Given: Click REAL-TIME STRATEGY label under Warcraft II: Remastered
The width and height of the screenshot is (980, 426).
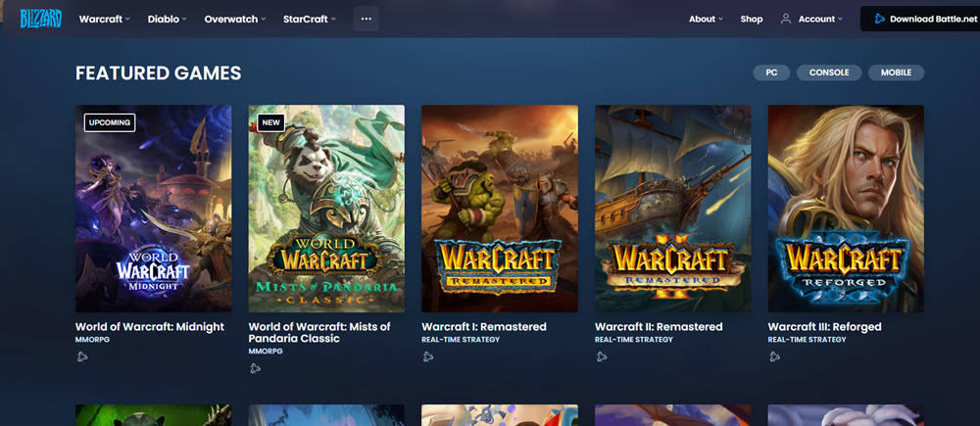Looking at the screenshot, I should click(634, 339).
